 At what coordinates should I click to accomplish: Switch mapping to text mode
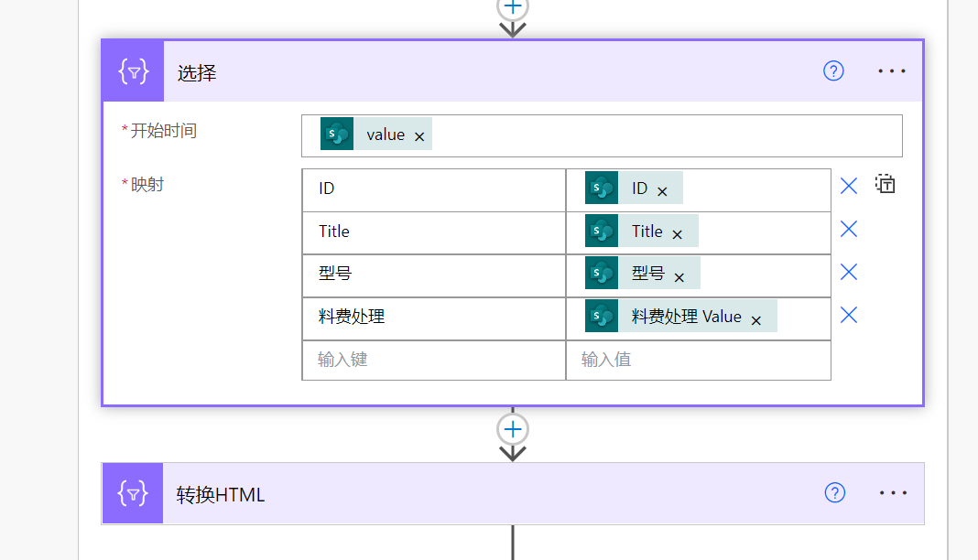(885, 184)
